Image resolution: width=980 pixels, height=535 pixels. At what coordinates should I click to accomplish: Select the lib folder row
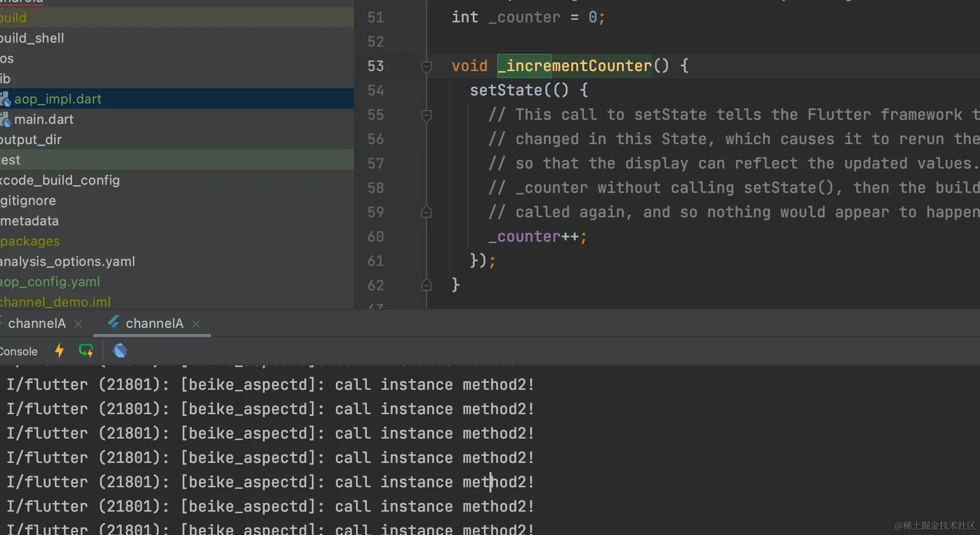click(177, 79)
